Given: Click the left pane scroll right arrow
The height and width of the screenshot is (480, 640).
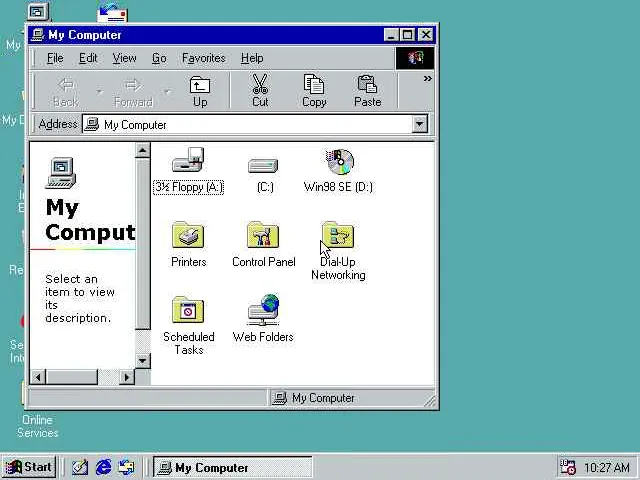Looking at the screenshot, I should click(x=127, y=377).
